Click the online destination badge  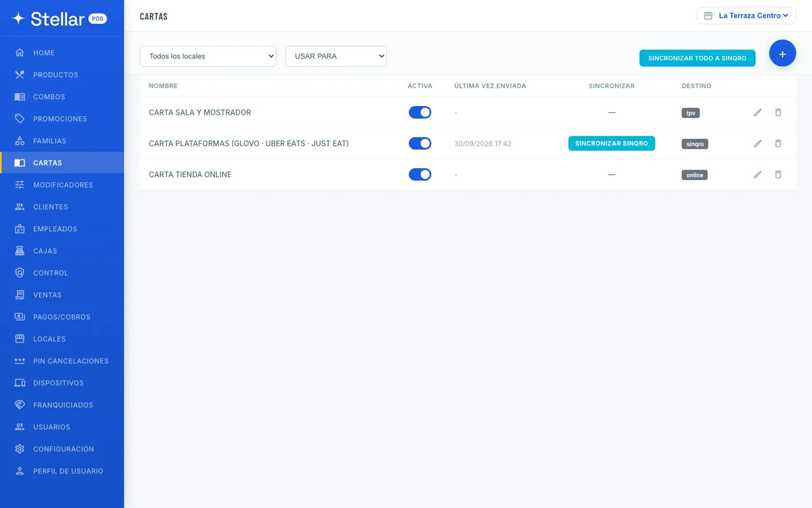[x=695, y=175]
